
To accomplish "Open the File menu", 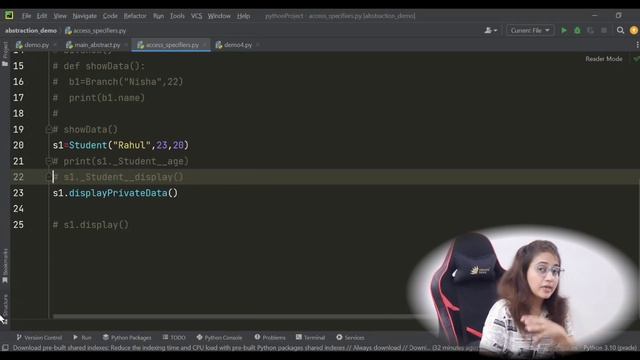I will tap(27, 16).
